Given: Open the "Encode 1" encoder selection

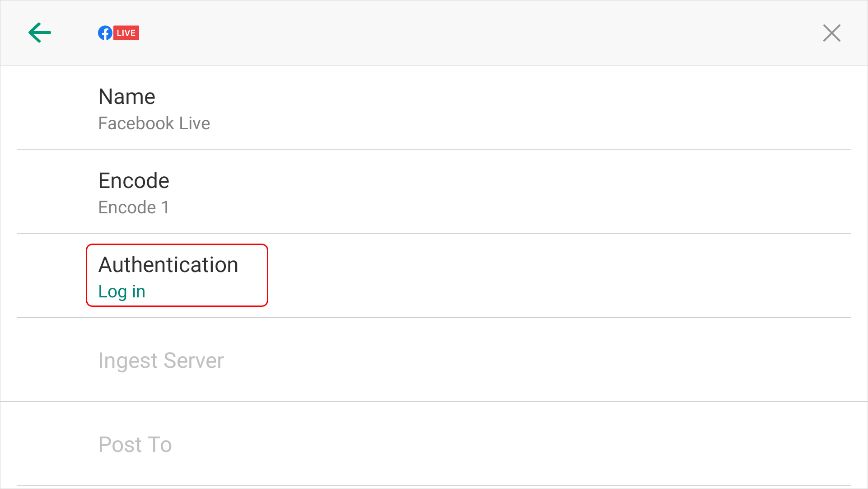Looking at the screenshot, I should [134, 207].
